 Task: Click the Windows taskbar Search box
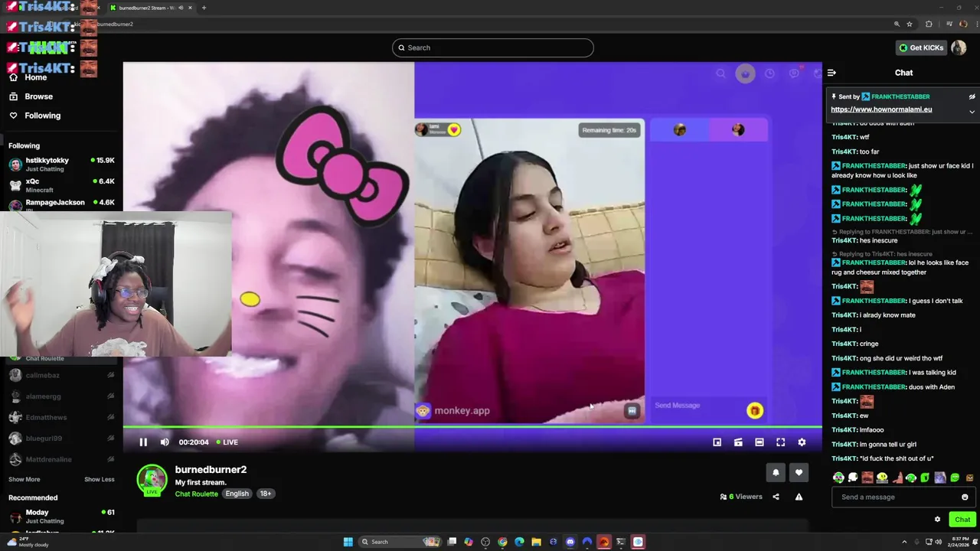[x=399, y=542]
